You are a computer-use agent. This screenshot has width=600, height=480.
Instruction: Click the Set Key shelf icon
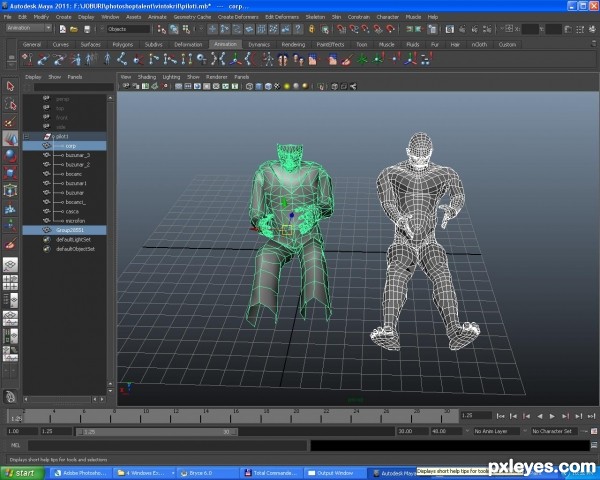27,59
